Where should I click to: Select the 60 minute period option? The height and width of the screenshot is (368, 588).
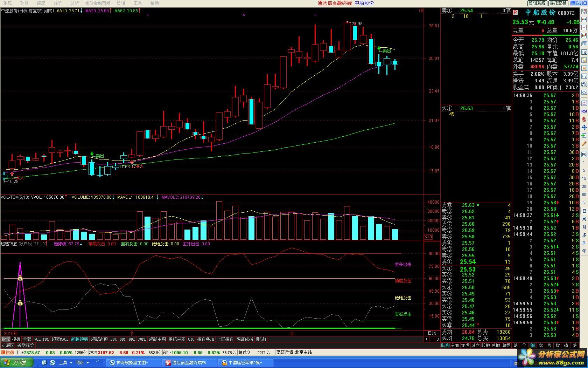click(584, 195)
